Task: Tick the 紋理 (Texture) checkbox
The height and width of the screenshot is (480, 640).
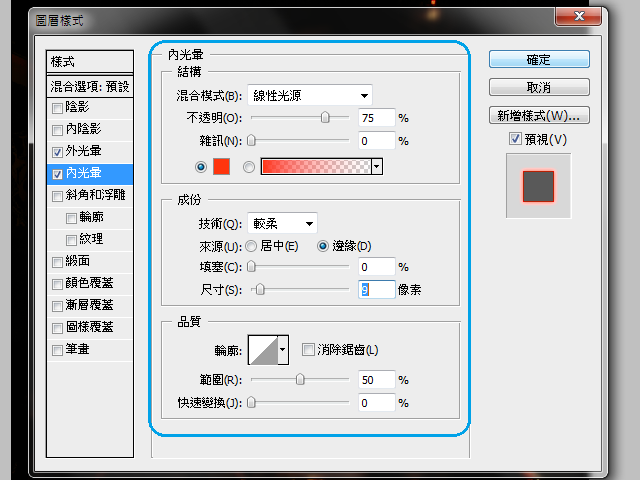Action: 71,240
